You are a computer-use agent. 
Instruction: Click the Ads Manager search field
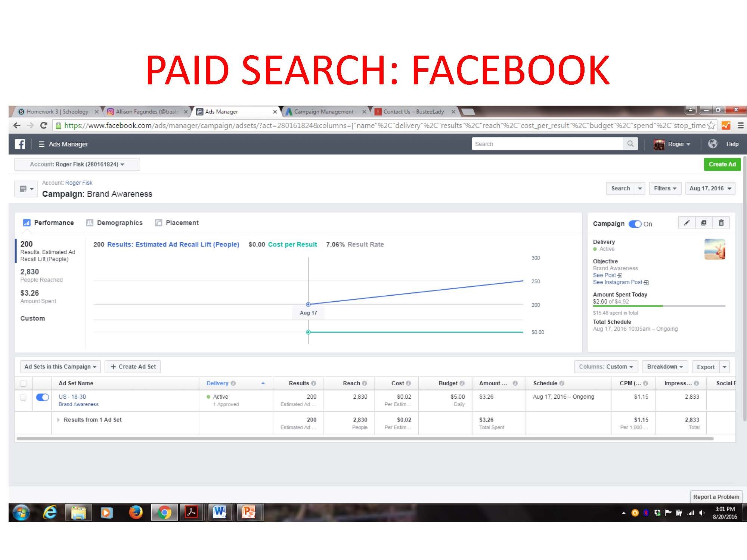548,144
